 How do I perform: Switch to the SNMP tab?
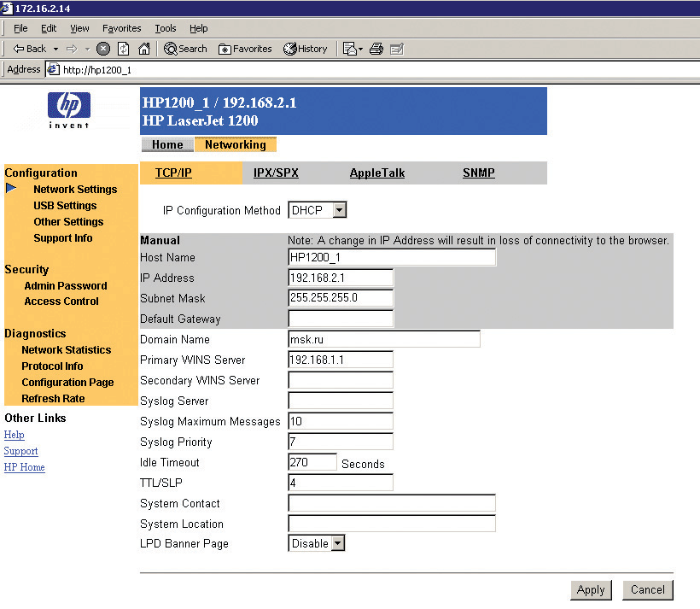pos(479,173)
